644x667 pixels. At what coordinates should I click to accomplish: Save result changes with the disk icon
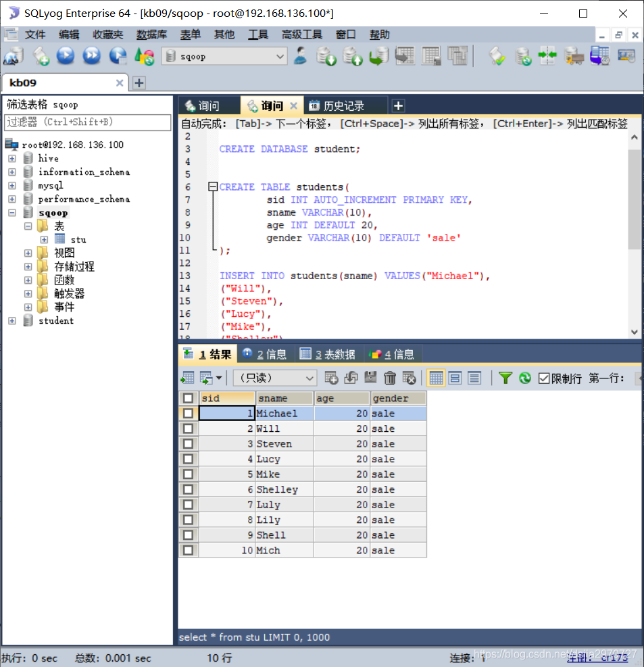click(x=370, y=378)
